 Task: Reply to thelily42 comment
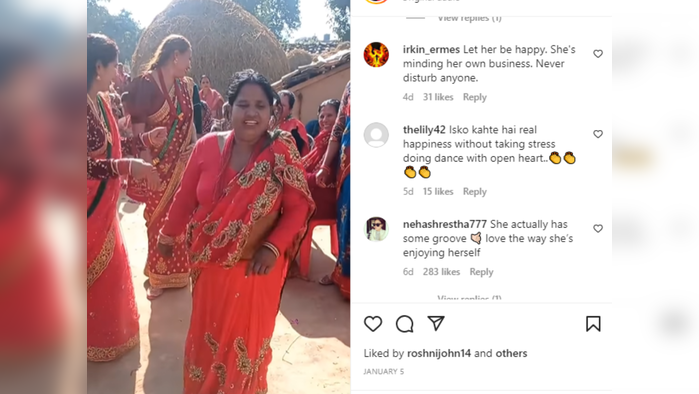tap(474, 192)
